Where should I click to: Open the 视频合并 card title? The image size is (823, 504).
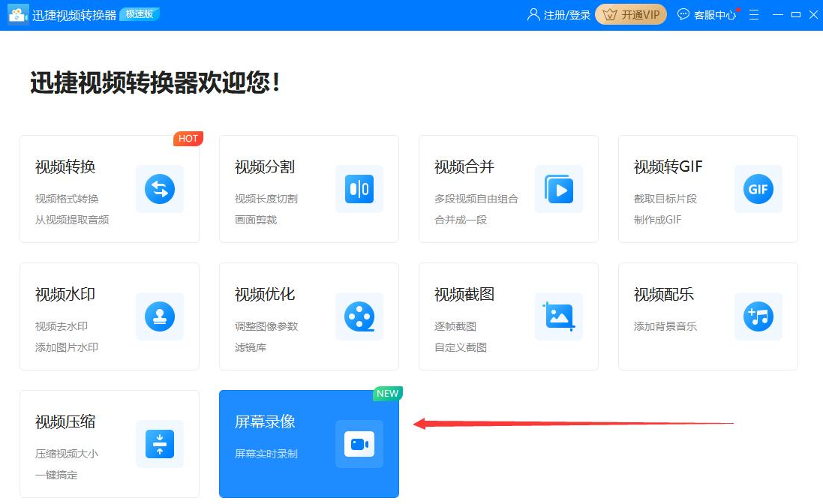tap(464, 166)
